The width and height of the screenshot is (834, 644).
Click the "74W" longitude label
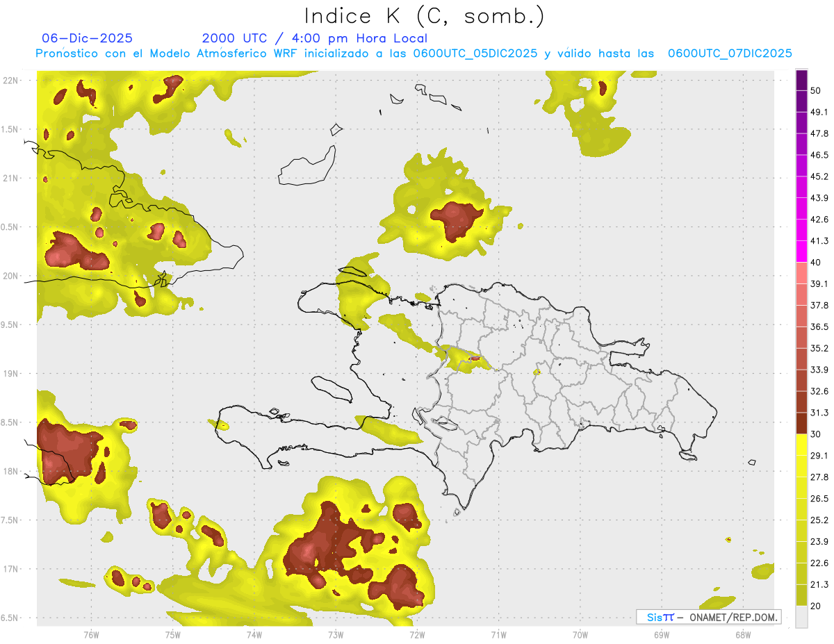(x=254, y=635)
